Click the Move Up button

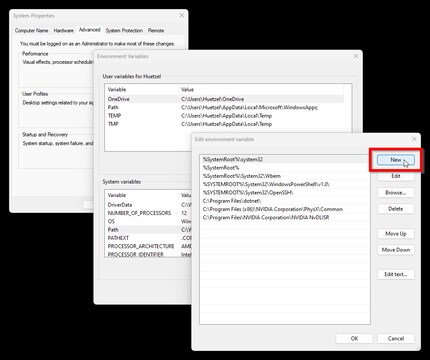pos(396,234)
